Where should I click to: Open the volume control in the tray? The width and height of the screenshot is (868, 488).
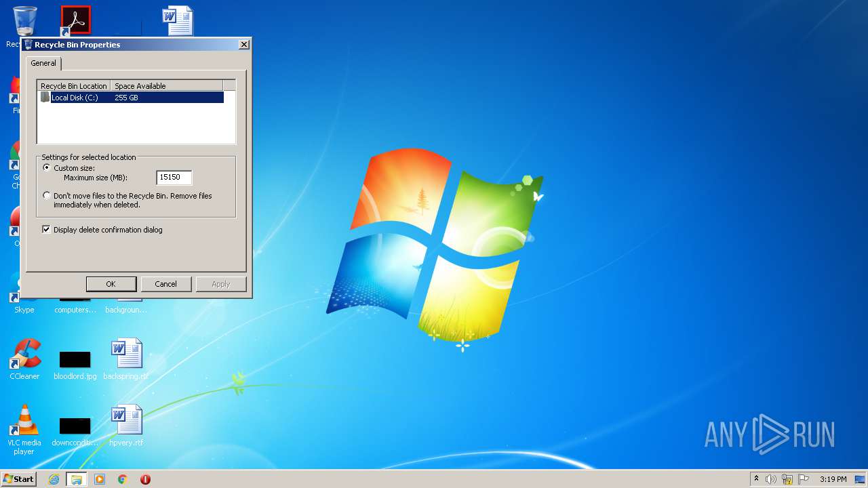click(771, 479)
